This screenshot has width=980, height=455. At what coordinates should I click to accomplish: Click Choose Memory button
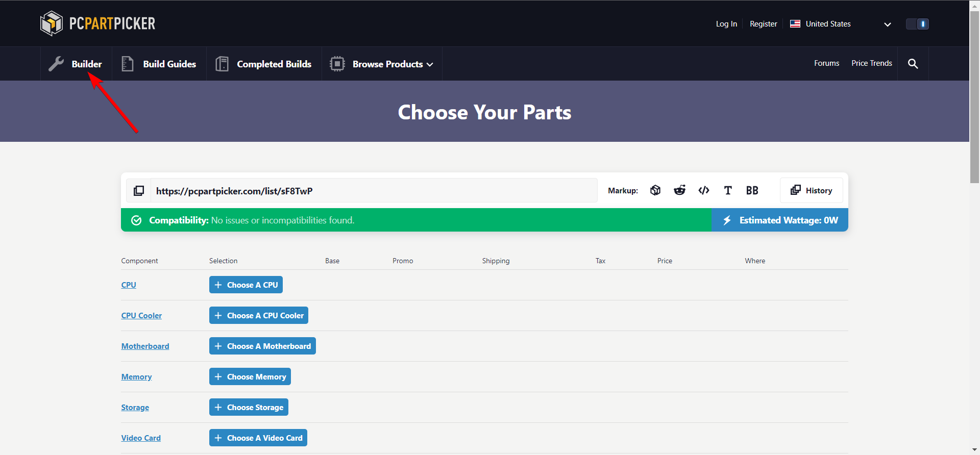(x=250, y=376)
